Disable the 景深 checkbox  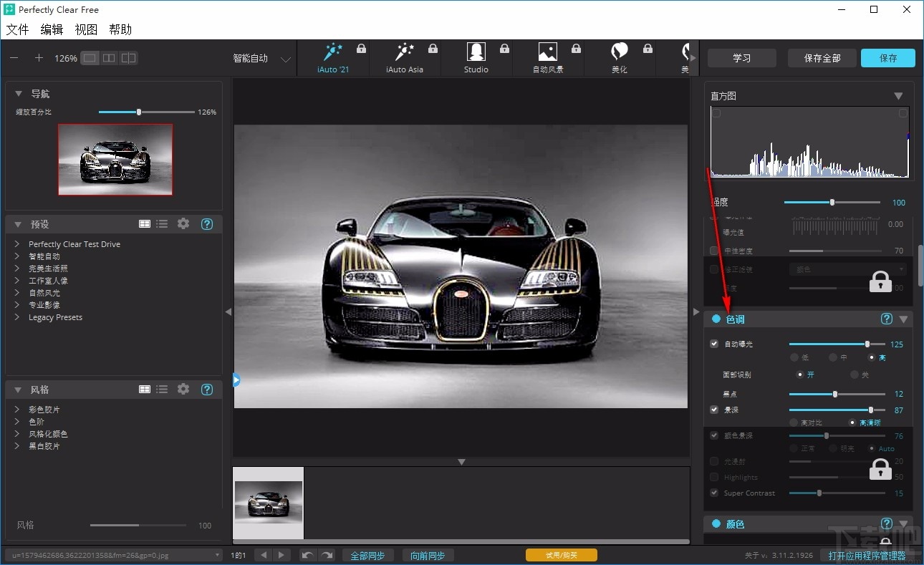714,410
